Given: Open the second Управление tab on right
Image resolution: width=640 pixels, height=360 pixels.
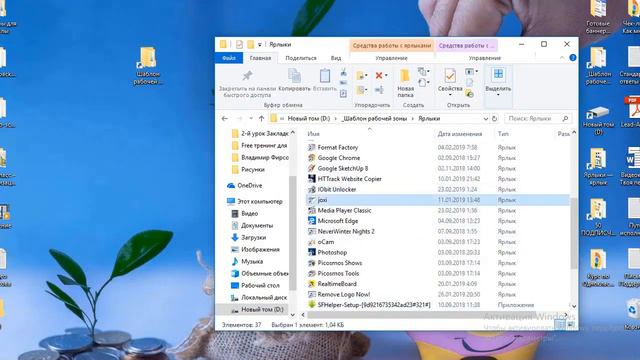Looking at the screenshot, I should [484, 58].
